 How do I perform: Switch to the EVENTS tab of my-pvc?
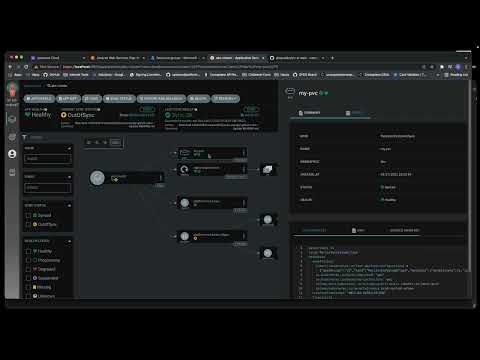[354, 113]
